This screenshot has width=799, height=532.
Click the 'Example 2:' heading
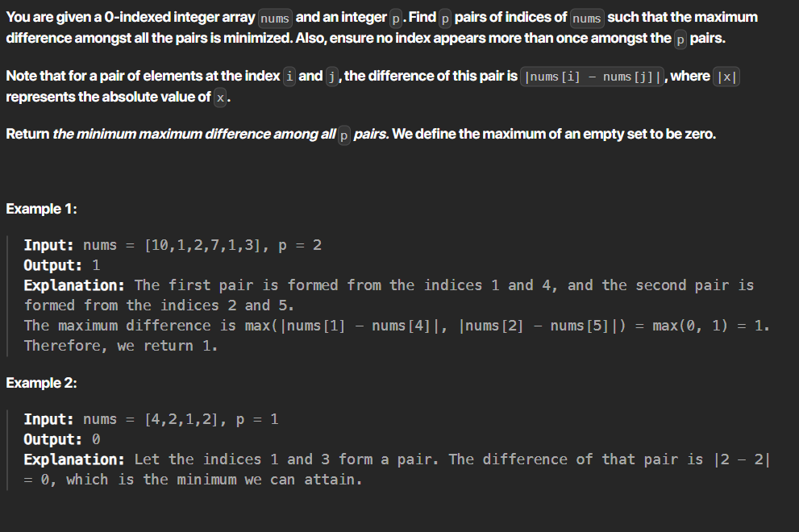[41, 383]
